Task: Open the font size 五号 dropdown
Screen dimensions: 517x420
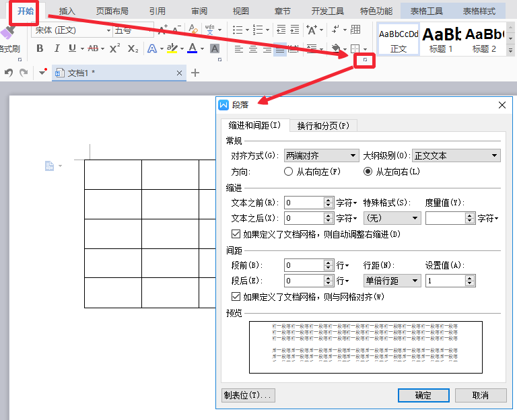Action: pos(151,31)
